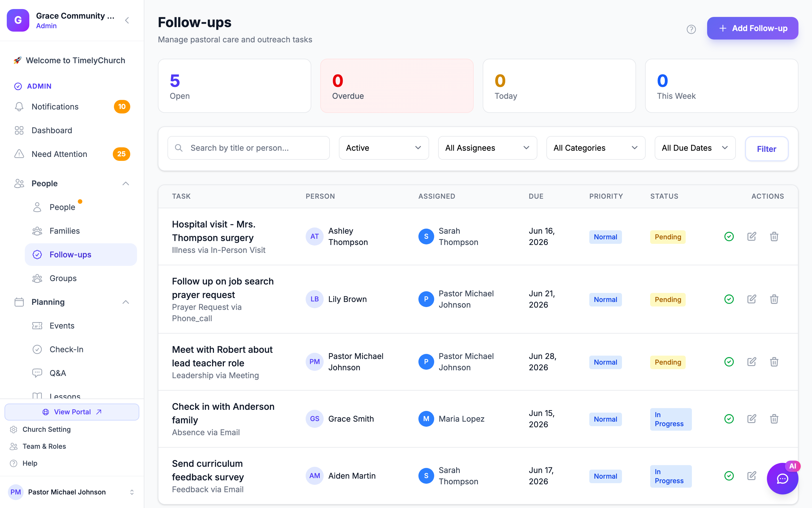Click the Due column header

pos(536,196)
